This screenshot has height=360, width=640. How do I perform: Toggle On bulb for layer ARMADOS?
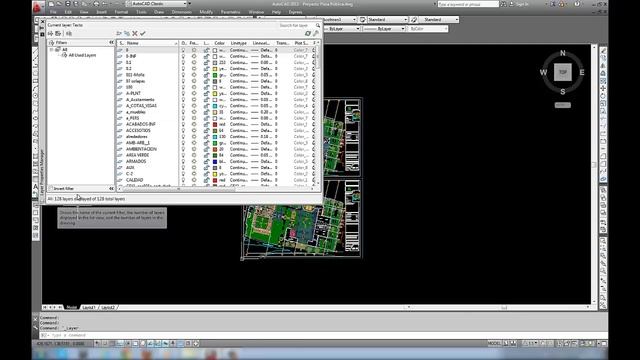coord(183,162)
